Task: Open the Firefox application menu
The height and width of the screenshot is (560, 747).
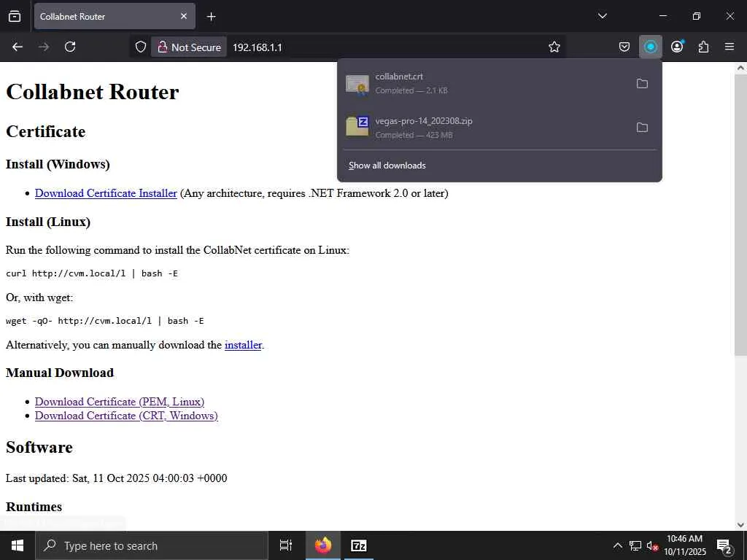Action: pos(729,47)
